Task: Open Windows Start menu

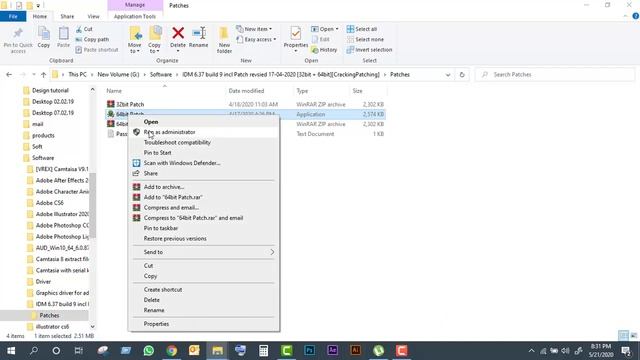Action: 11,351
